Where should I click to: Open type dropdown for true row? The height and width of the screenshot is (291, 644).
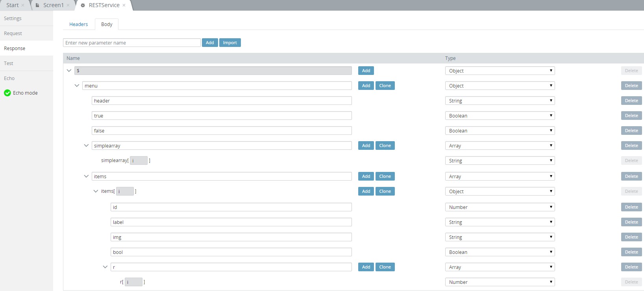(500, 116)
